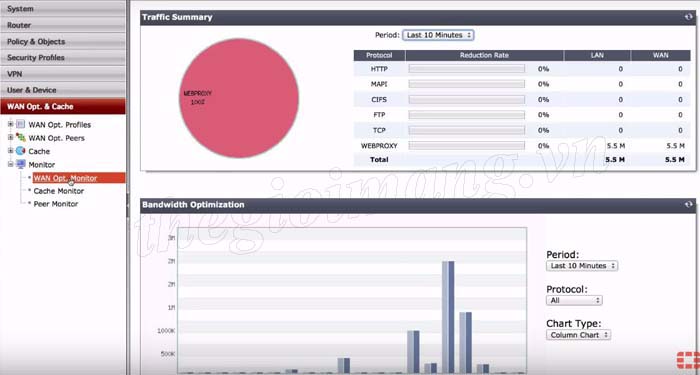Viewport: 700px width, 375px height.
Task: Click the Protocol column header
Action: click(x=379, y=55)
